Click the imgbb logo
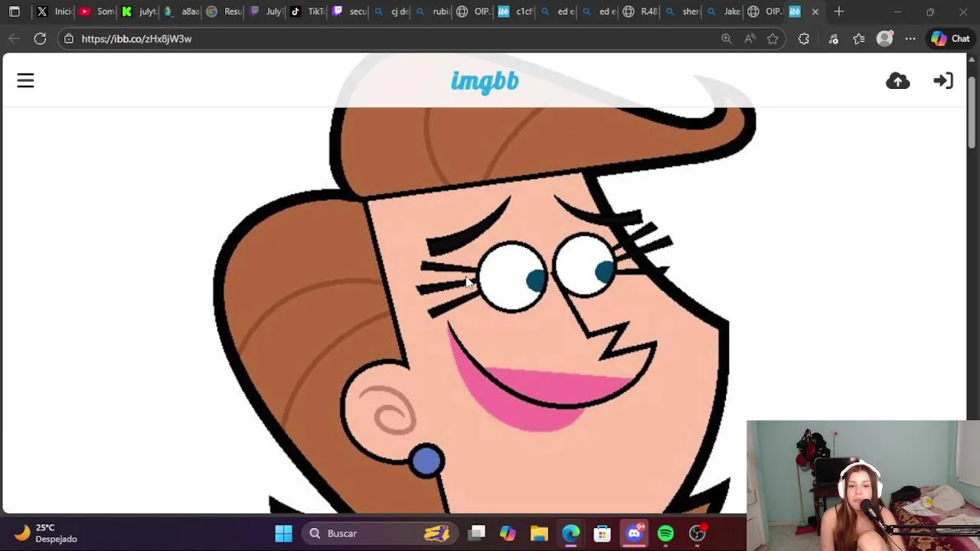Image resolution: width=980 pixels, height=551 pixels. click(485, 81)
